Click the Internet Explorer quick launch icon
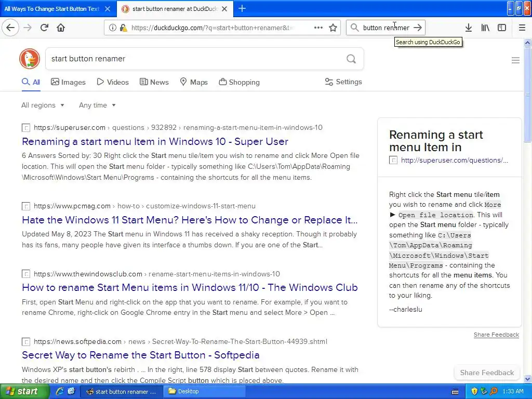The height and width of the screenshot is (399, 532). pos(60,391)
